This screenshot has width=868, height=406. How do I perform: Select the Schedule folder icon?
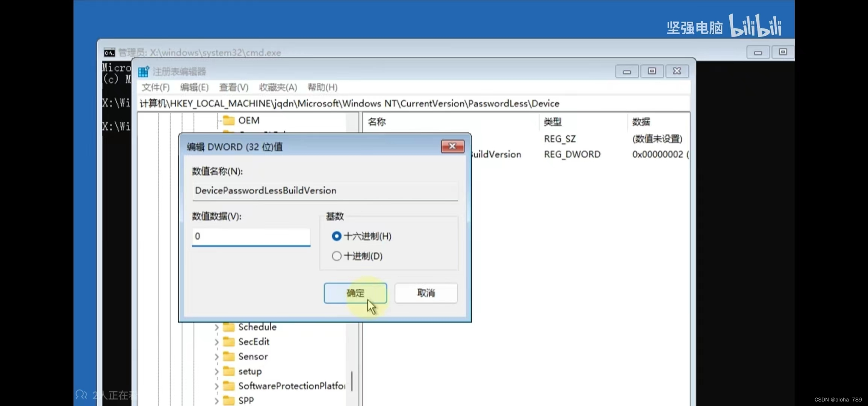(228, 327)
